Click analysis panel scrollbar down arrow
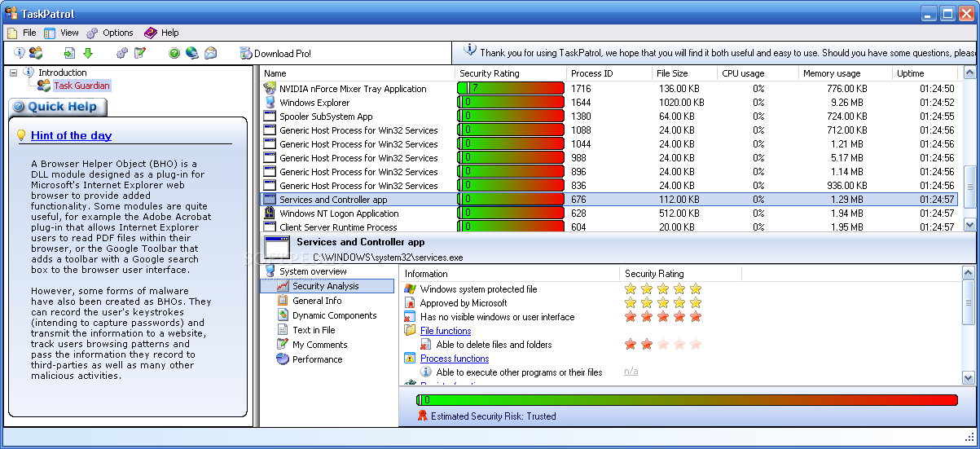Screen dimensions: 980x449 (969, 377)
